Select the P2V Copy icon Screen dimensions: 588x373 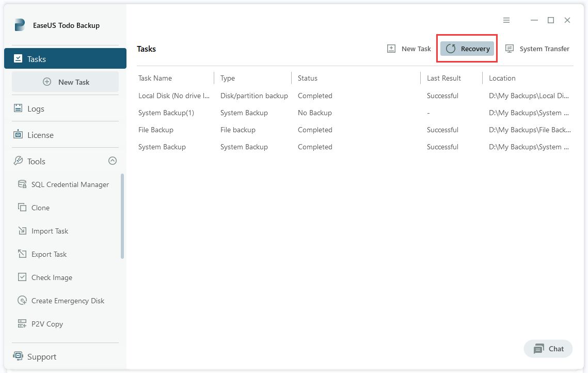(22, 324)
